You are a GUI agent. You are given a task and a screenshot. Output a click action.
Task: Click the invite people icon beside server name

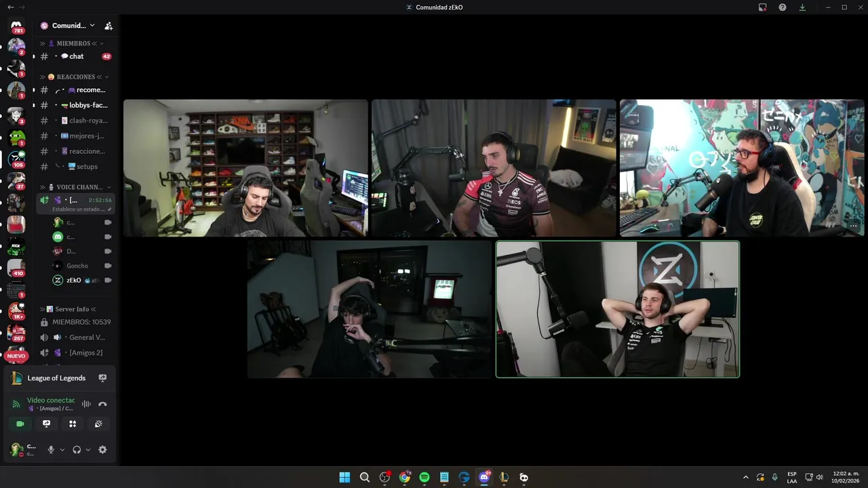(108, 26)
